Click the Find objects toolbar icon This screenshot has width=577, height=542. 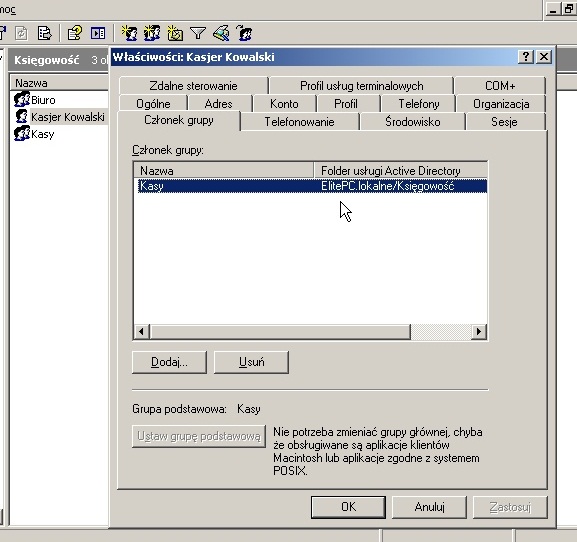221,33
